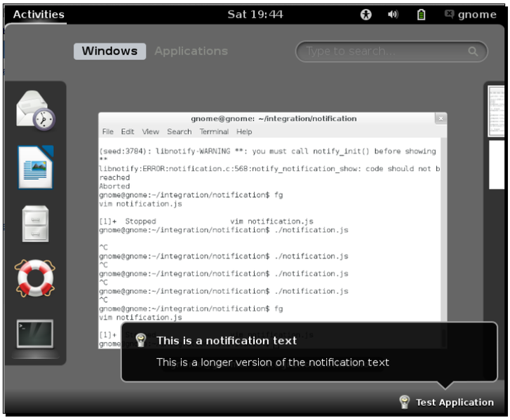
Task: Switch to the Applications tab
Action: (191, 51)
